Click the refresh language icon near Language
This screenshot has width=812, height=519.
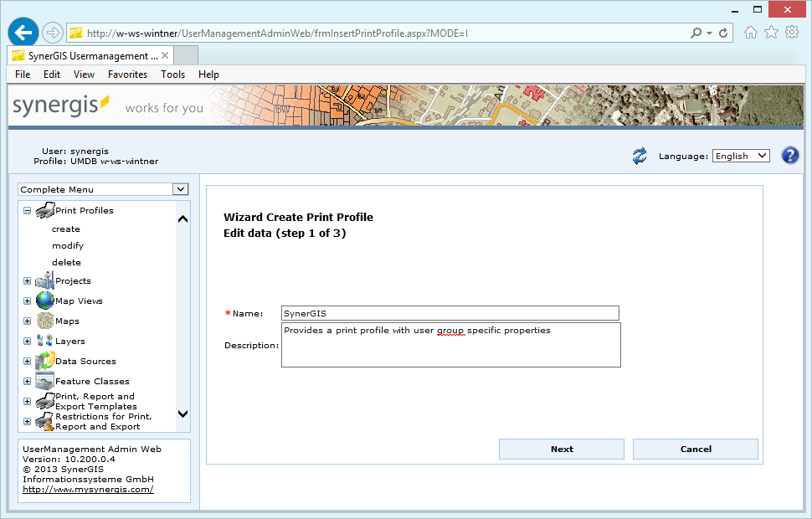tap(640, 156)
